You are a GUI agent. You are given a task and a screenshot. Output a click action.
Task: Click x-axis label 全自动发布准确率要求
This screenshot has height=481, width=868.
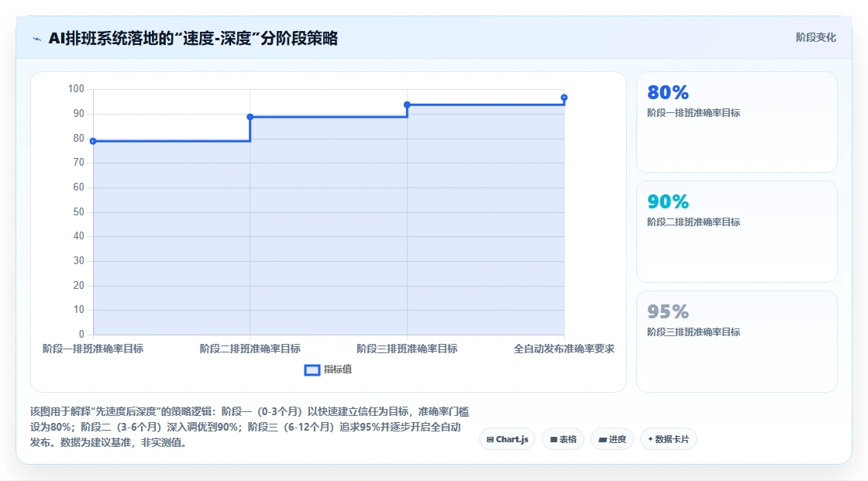pyautogui.click(x=564, y=349)
